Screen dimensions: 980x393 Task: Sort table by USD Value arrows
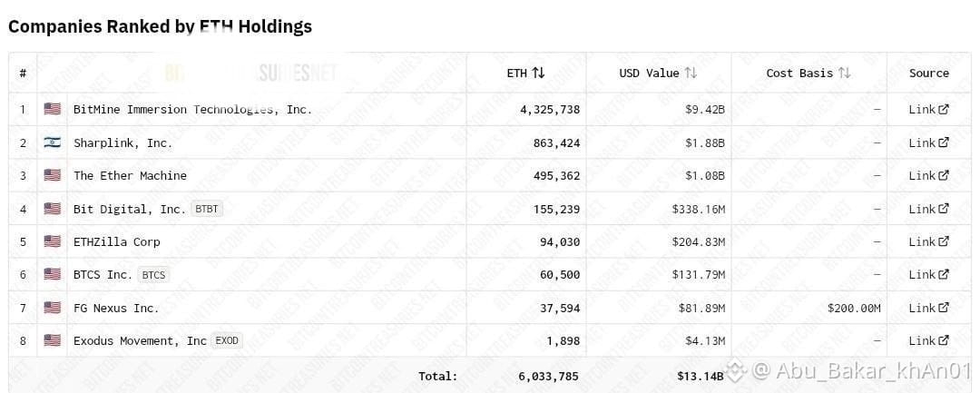point(691,74)
